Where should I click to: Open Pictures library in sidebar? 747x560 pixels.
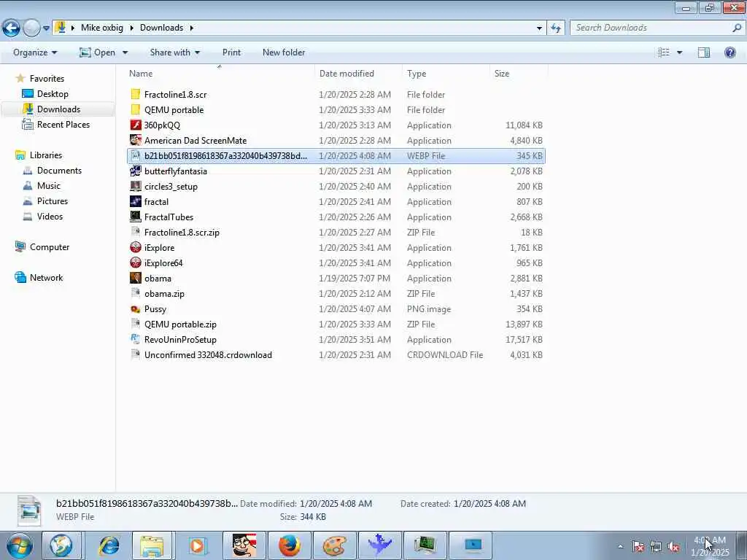pyautogui.click(x=53, y=201)
